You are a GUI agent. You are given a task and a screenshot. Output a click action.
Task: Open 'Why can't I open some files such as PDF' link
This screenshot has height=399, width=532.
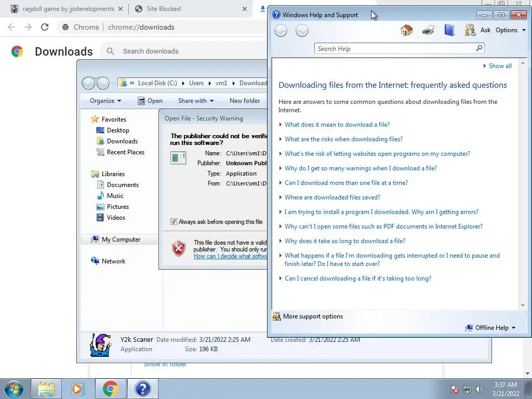[383, 227]
